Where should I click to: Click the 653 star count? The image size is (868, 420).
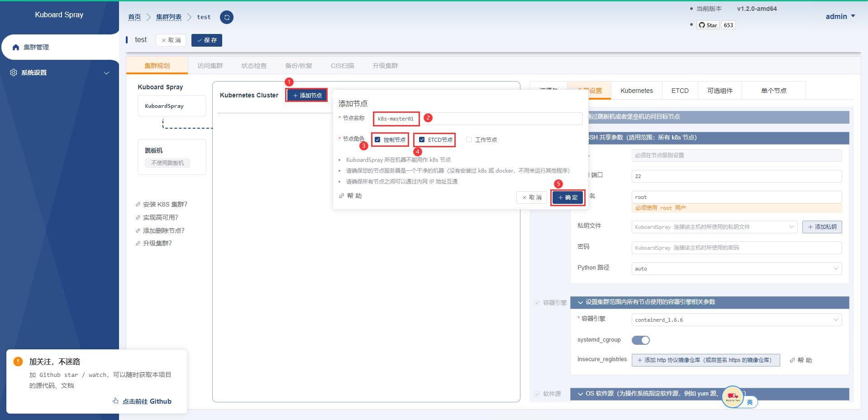pyautogui.click(x=728, y=25)
